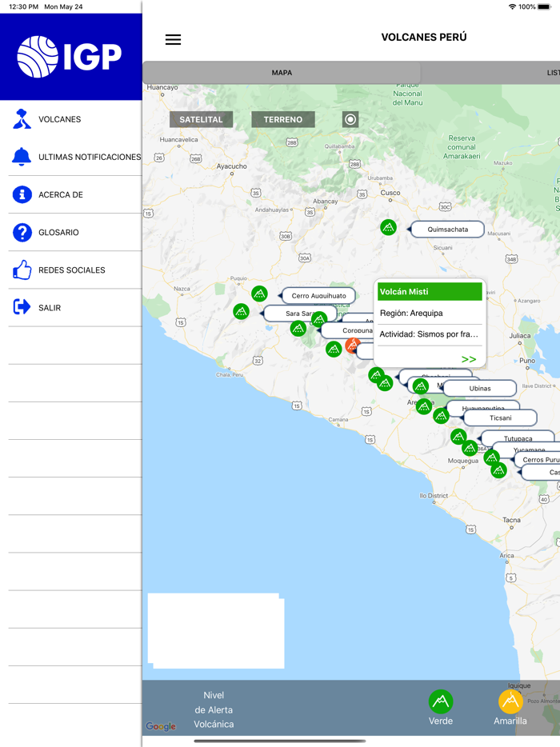Open the hamburger menu icon

[x=173, y=39]
